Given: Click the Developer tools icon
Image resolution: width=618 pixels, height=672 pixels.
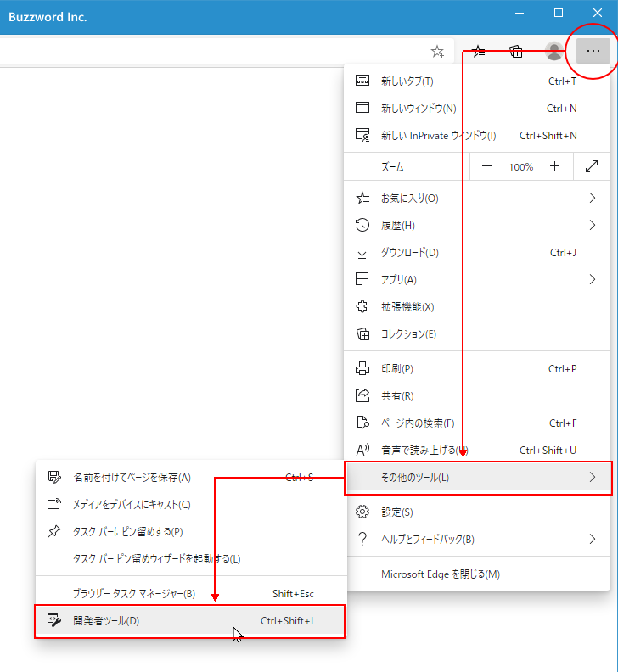Looking at the screenshot, I should coord(54,620).
